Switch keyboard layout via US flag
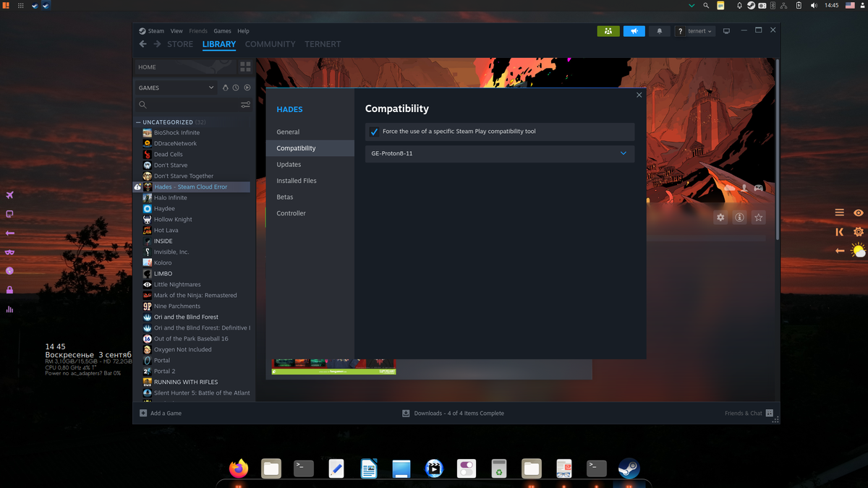 click(x=851, y=5)
